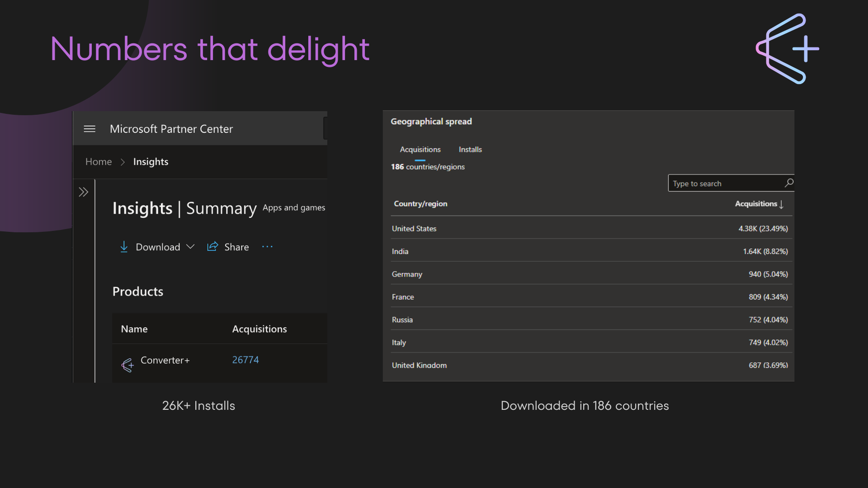
Task: Open the hamburger menu in Partner Center
Action: [90, 129]
